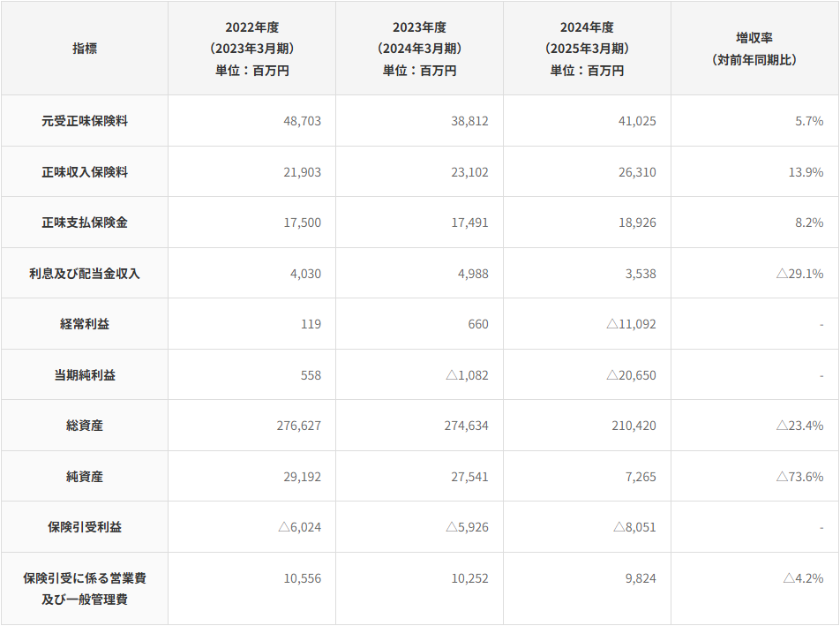Screen dimensions: 840x626
Task: Click the 当期純利益 row header
Action: click(85, 375)
